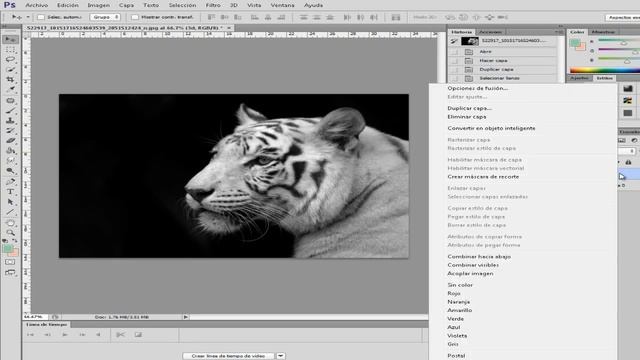The image size is (640, 360).
Task: Choose Opciones de fusión...
Action: point(478,88)
